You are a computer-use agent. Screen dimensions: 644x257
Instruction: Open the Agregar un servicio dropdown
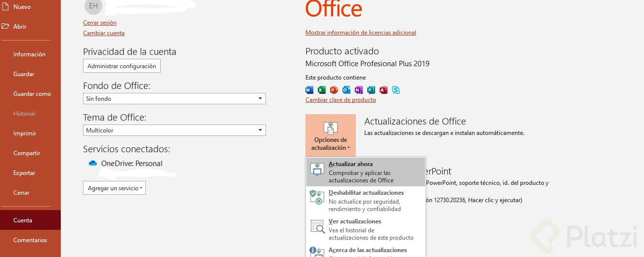(114, 188)
